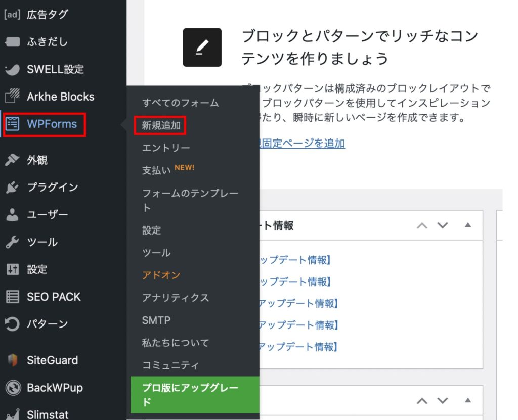The width and height of the screenshot is (518, 420).
Task: Click the ユーザー person icon
Action: 12,215
